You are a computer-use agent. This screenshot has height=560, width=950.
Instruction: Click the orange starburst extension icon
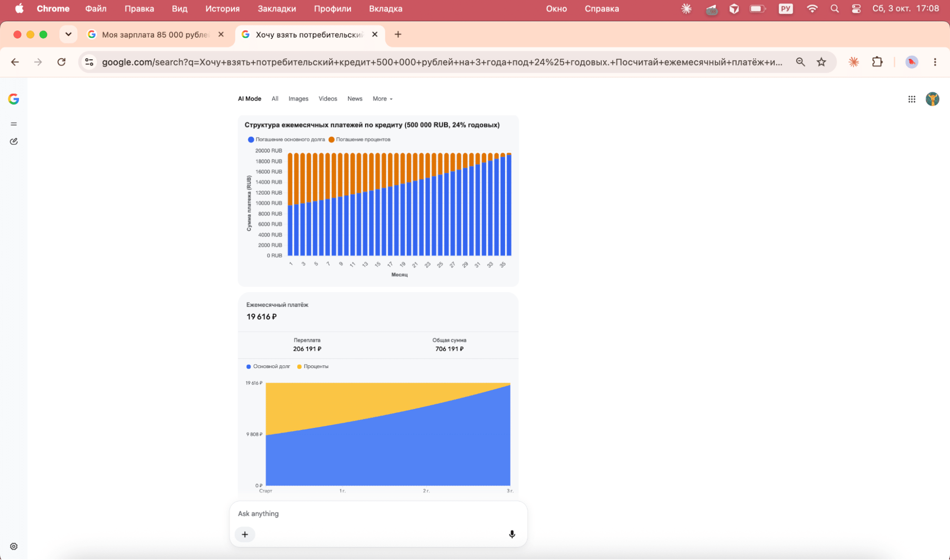(854, 62)
